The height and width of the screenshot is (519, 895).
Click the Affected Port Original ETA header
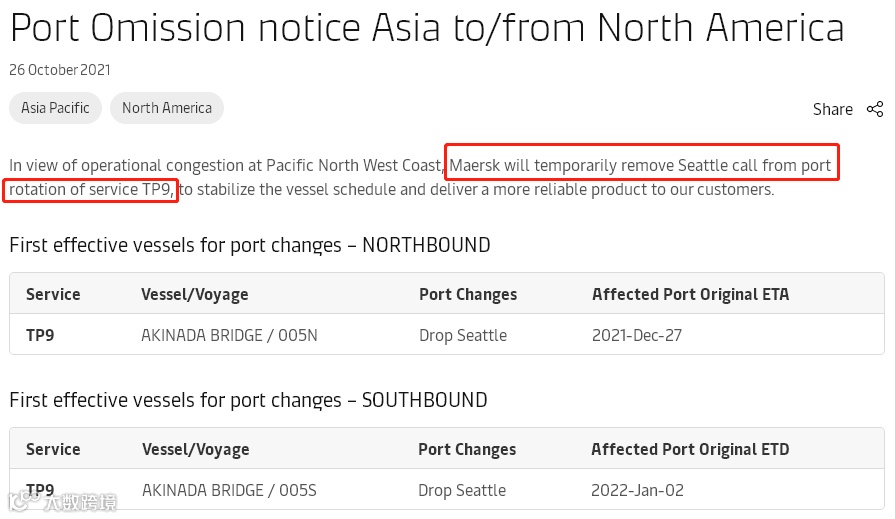690,294
